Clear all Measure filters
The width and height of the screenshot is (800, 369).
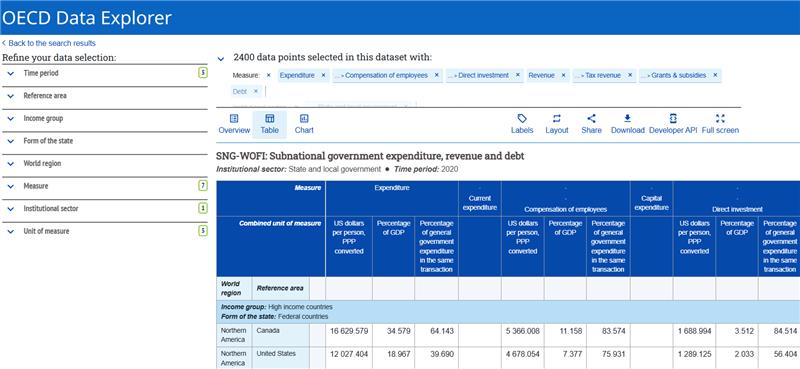[269, 75]
